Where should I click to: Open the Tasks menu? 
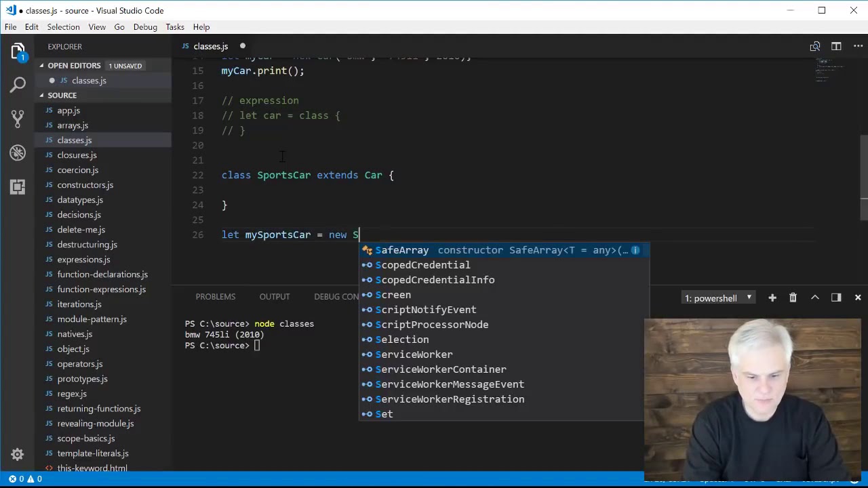click(x=175, y=27)
